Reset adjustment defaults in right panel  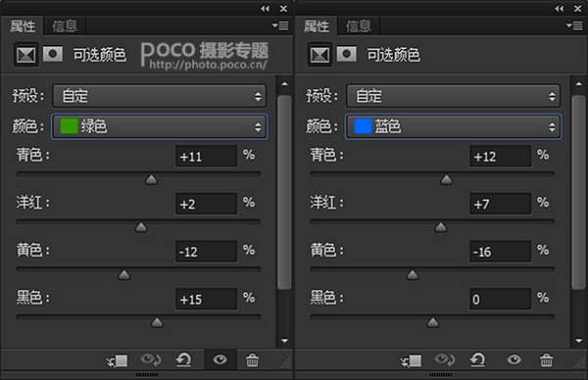point(478,360)
